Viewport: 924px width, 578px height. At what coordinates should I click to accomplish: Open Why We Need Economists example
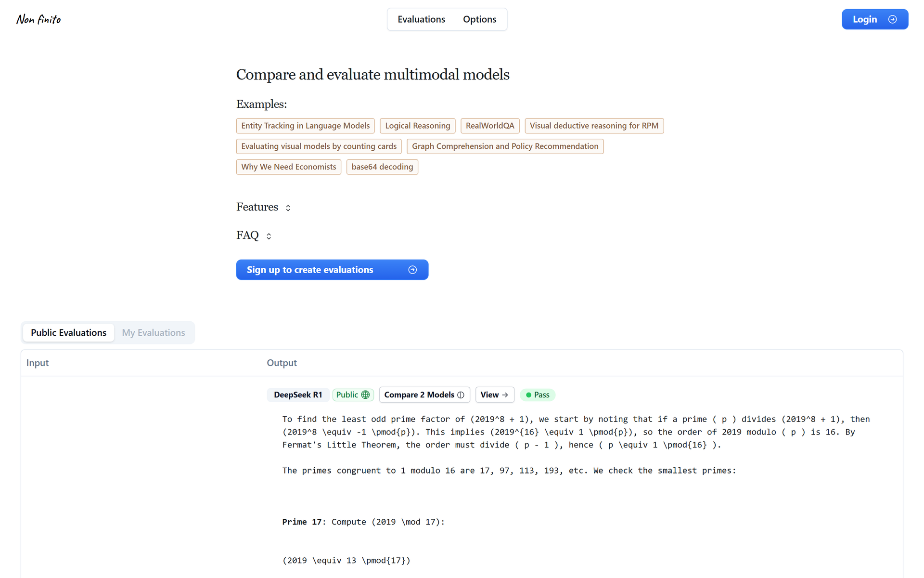(x=288, y=167)
